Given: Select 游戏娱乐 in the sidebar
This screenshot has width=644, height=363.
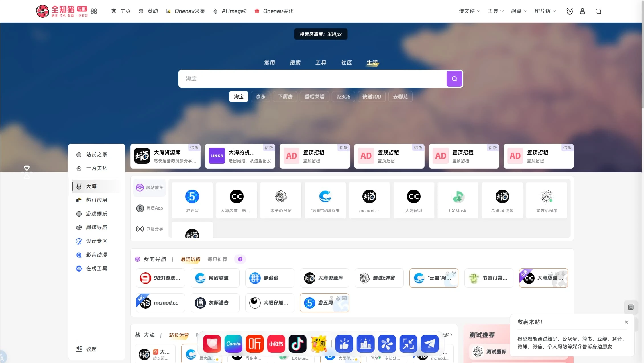Looking at the screenshot, I should [x=96, y=214].
